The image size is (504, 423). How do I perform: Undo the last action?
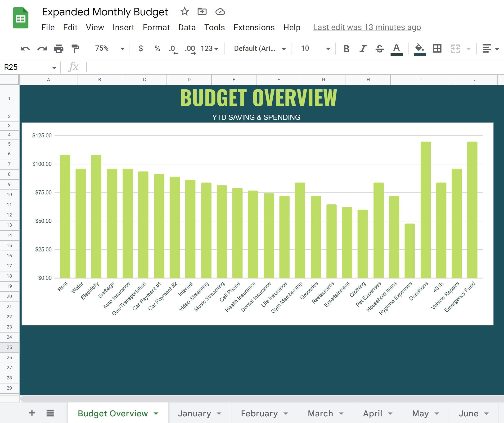click(x=25, y=49)
